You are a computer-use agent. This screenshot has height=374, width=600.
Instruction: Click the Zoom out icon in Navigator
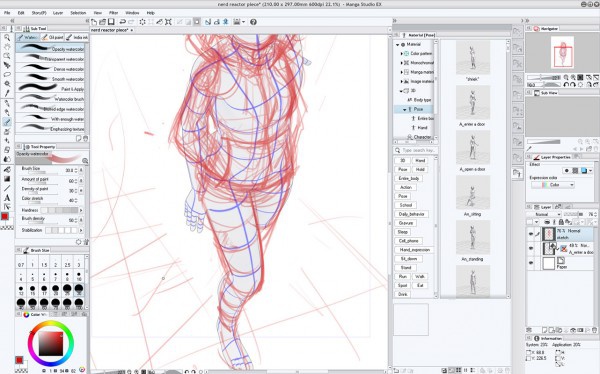coord(566,77)
